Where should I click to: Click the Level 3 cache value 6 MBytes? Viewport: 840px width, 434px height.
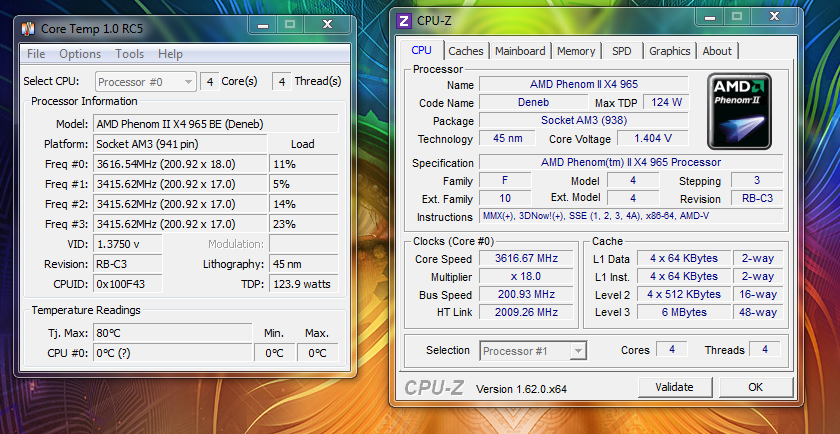click(x=684, y=312)
